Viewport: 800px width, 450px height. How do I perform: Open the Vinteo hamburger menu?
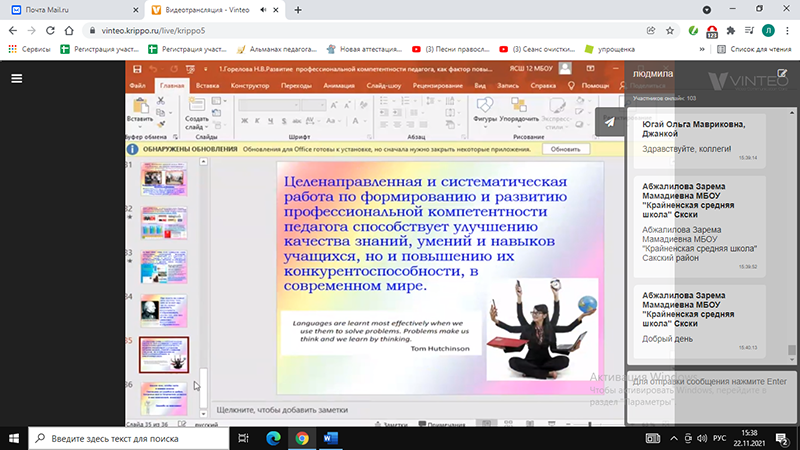(16, 79)
